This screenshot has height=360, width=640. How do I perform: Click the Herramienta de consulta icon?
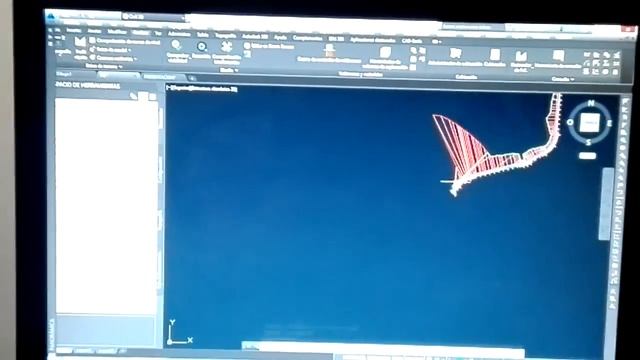(x=558, y=56)
